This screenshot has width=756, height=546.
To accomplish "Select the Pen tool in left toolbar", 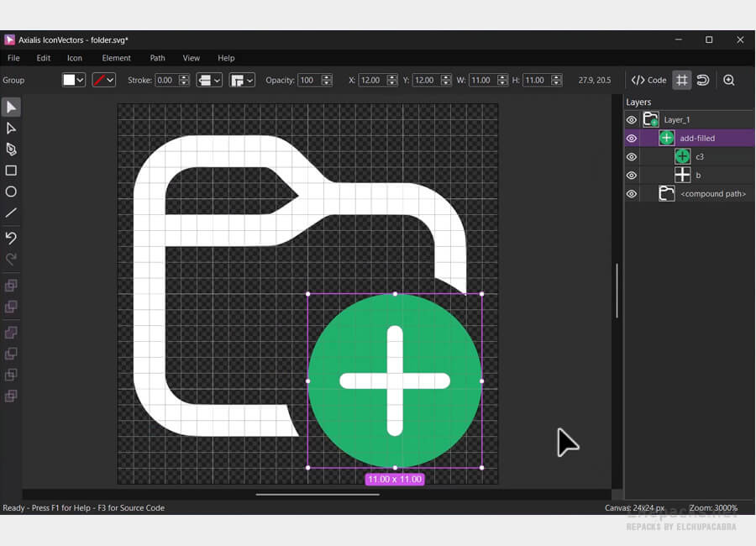I will [x=11, y=150].
